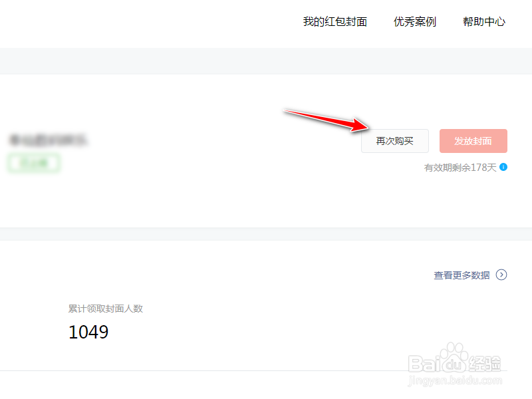The image size is (532, 399).
Task: Open the 我的红包封面 navigation item
Action: point(335,22)
